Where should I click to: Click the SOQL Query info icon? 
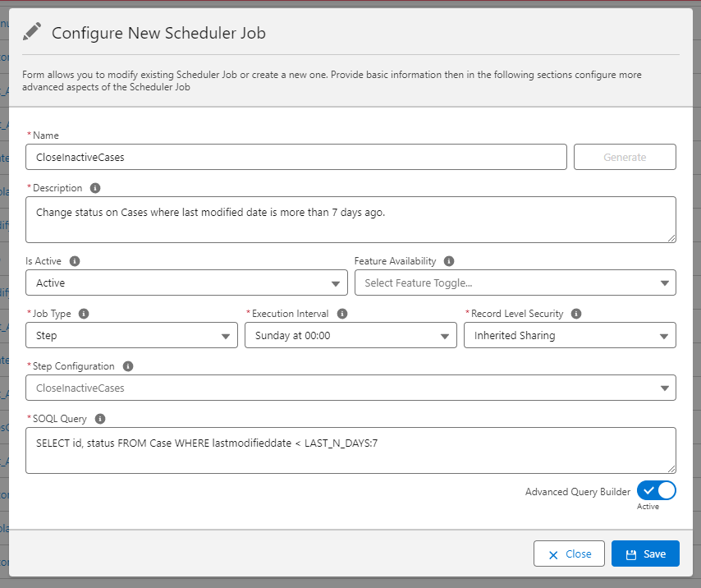tap(99, 418)
